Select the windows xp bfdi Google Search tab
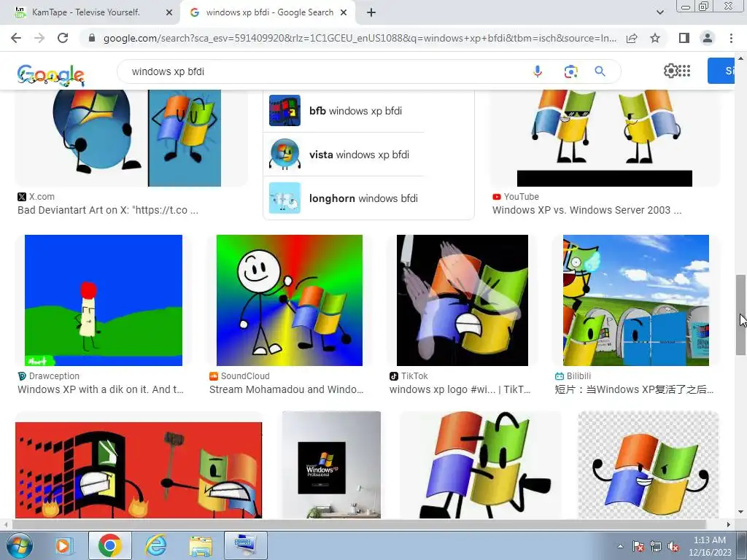Viewport: 747px width, 560px height. [x=268, y=12]
